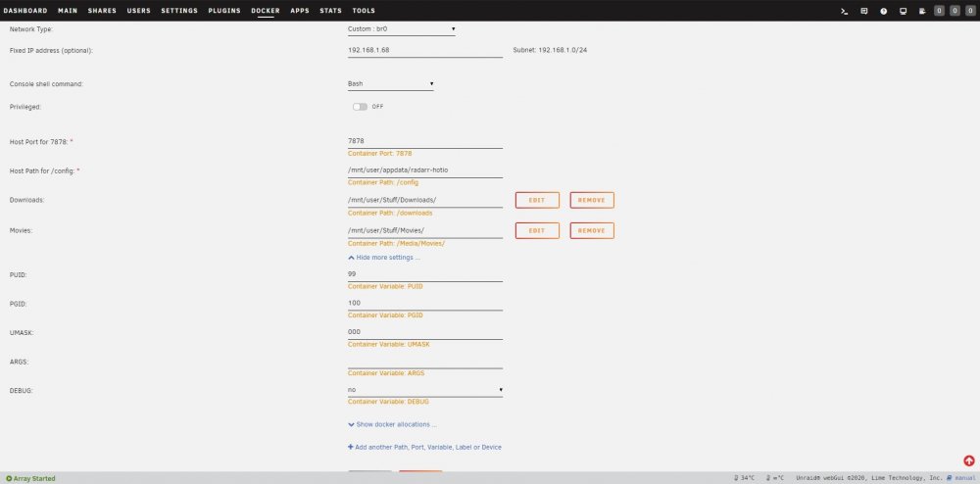Click the first notification counter badge
This screenshot has height=484, width=980.
coord(940,11)
